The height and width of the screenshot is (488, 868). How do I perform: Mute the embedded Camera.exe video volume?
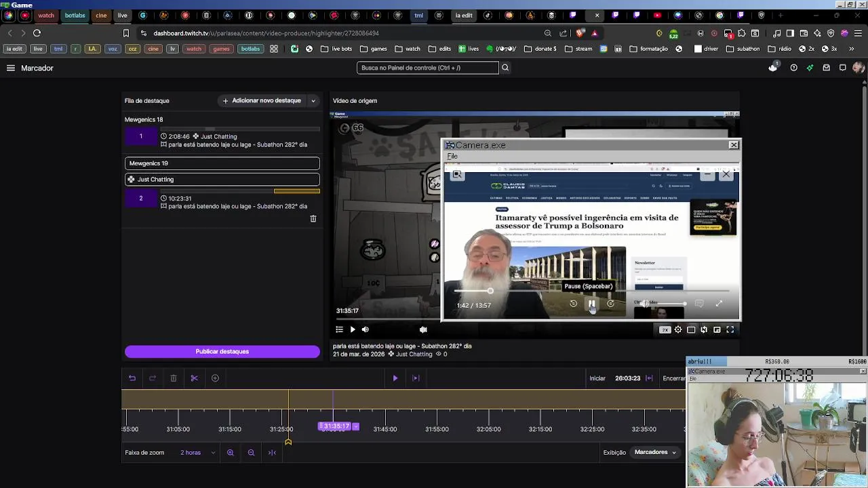[x=644, y=304]
